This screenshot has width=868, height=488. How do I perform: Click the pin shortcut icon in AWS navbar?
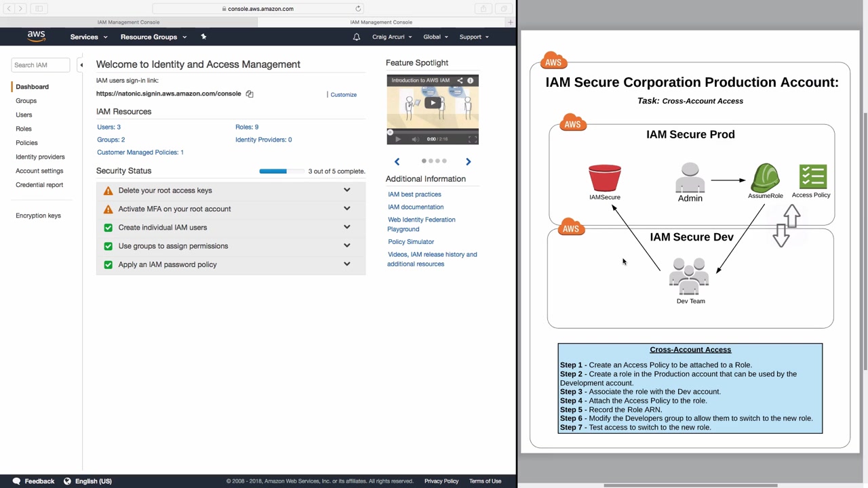pos(203,37)
